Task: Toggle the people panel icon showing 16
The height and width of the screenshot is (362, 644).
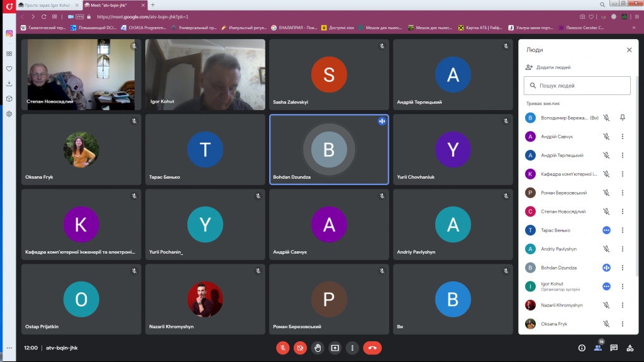Action: 597,348
